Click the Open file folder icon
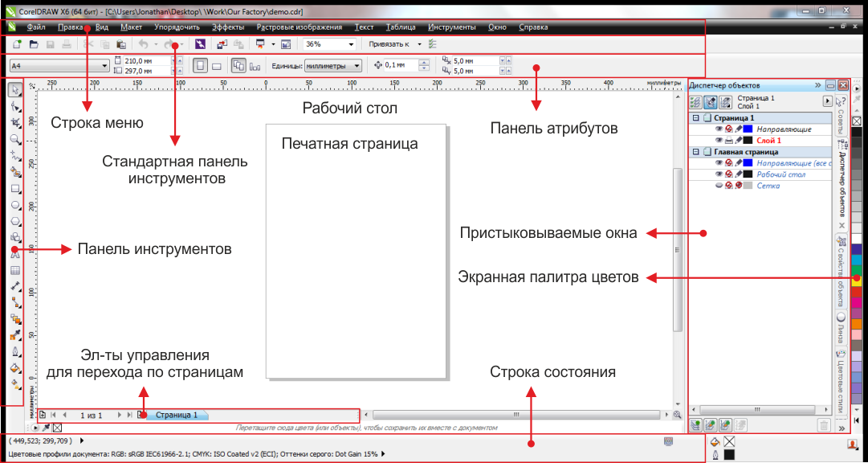 click(x=34, y=44)
